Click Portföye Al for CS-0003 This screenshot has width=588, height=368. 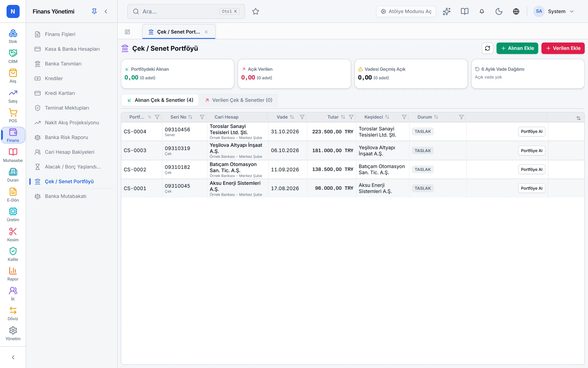click(x=531, y=150)
